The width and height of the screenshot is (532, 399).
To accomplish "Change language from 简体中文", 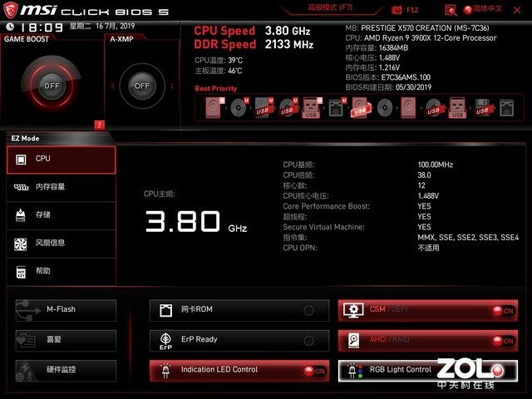I will (x=483, y=9).
